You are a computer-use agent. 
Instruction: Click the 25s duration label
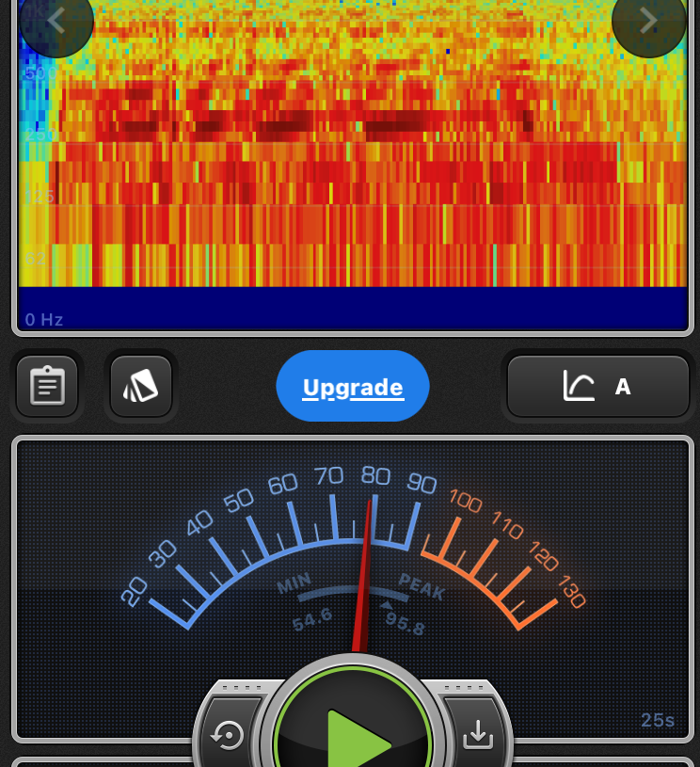click(658, 721)
